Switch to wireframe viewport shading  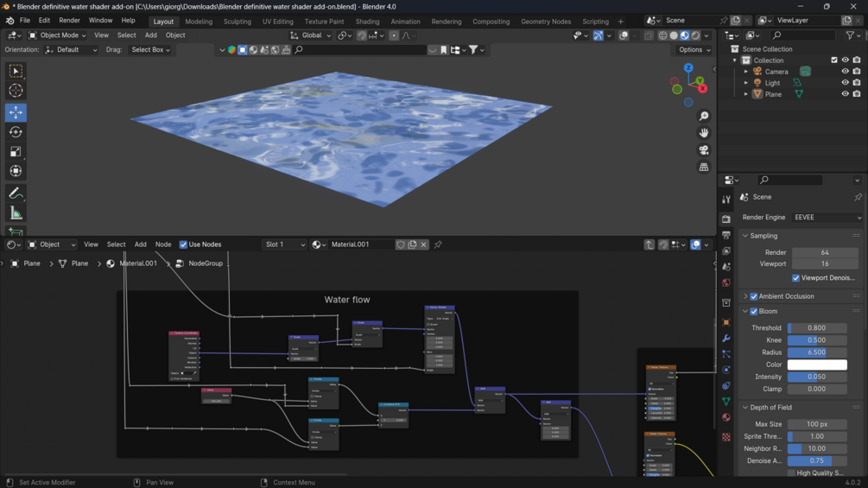tap(662, 35)
